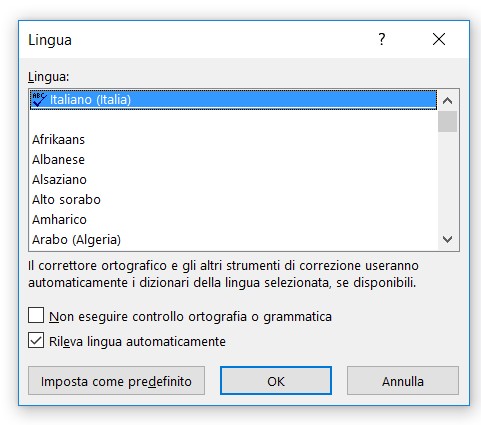Screen dimensions: 481x425
Task: Select Alto sorabo language
Action: [233, 199]
